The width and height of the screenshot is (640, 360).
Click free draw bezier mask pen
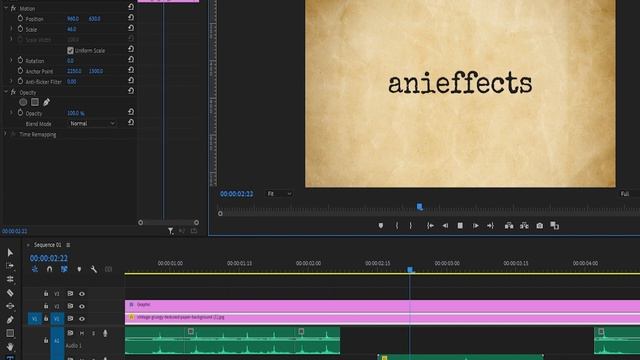[x=47, y=102]
